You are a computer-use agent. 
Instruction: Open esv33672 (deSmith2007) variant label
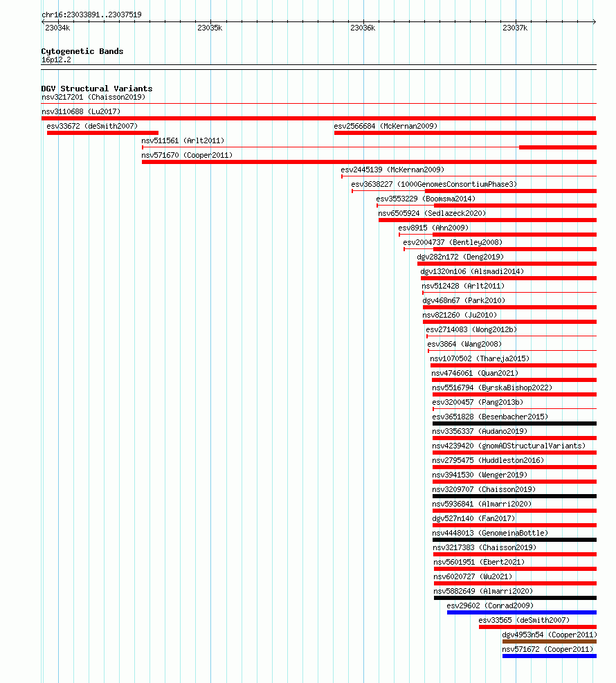(92, 127)
